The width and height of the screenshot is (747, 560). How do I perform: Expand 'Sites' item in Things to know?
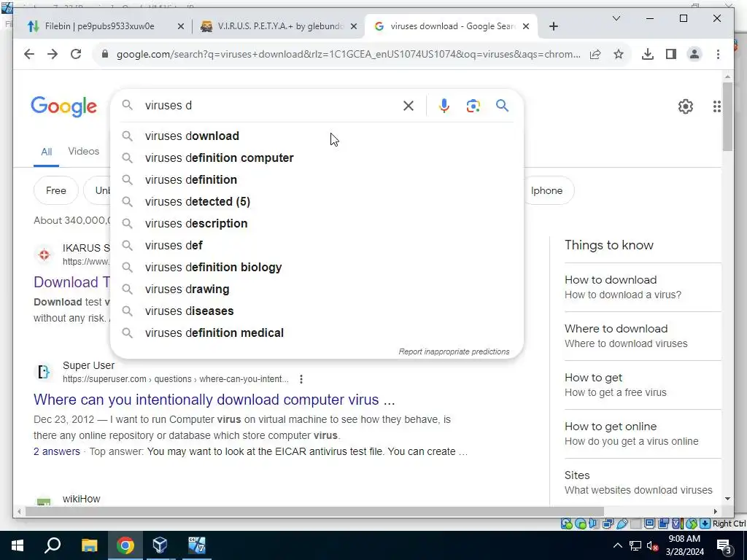643,483
